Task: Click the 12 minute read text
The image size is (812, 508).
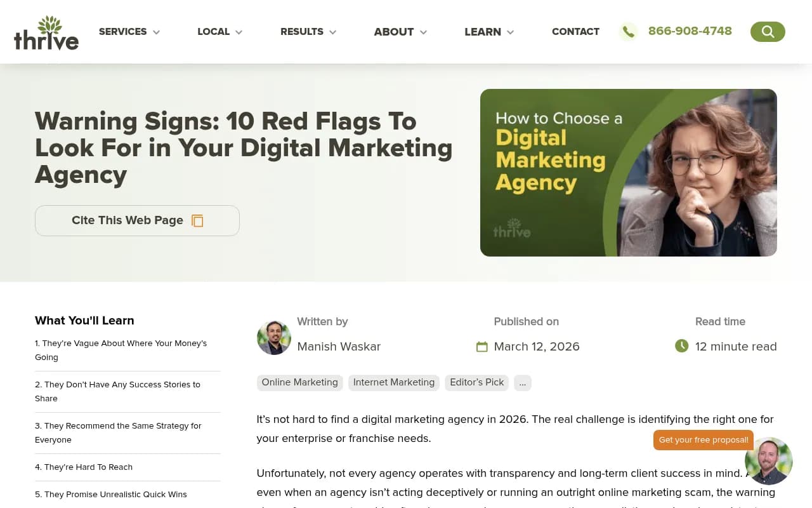Action: pos(736,347)
